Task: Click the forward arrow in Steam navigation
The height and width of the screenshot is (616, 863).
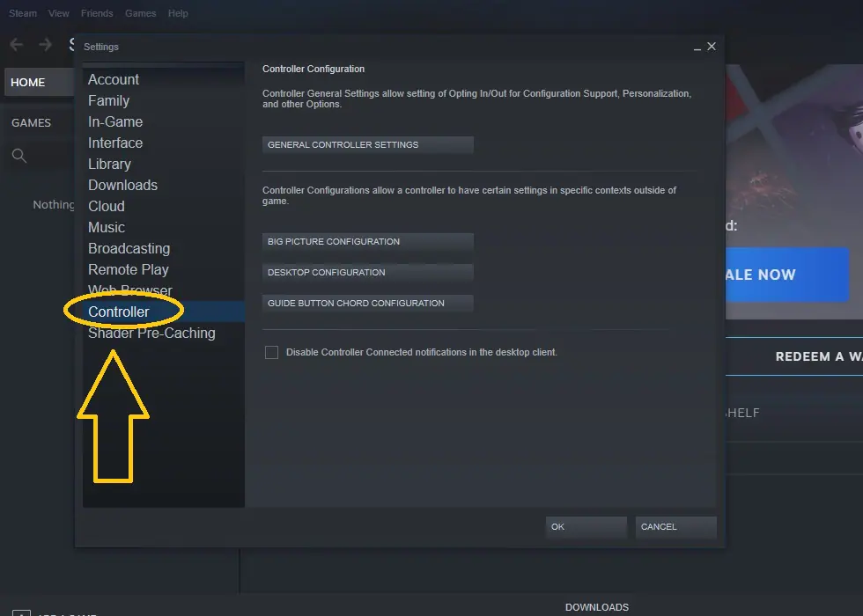Action: click(45, 45)
